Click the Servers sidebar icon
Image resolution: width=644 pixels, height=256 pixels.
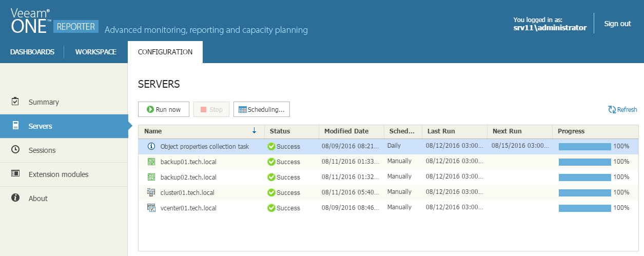15,126
